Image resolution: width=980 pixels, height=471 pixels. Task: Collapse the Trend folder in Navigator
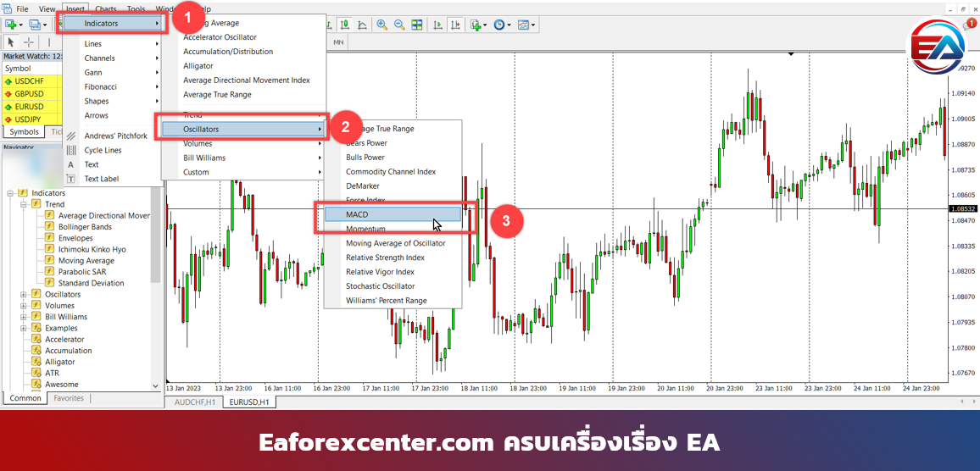(x=24, y=204)
